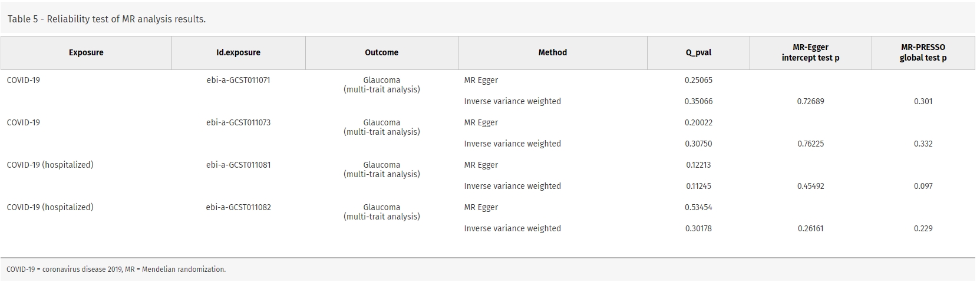Click the Exposure column header

coord(86,52)
